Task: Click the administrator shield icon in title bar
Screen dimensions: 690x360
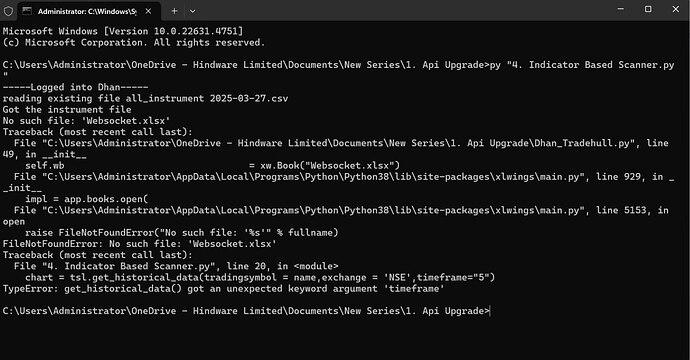Action: 8,11
